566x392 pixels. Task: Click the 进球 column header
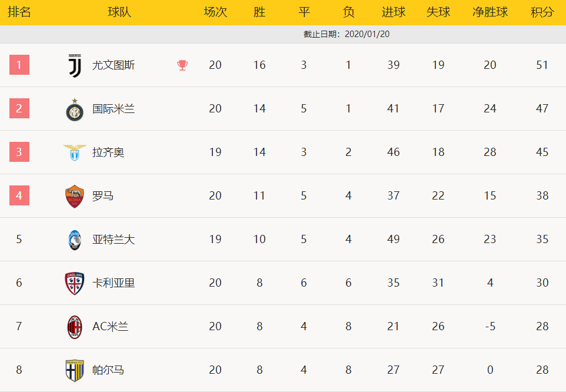point(394,12)
